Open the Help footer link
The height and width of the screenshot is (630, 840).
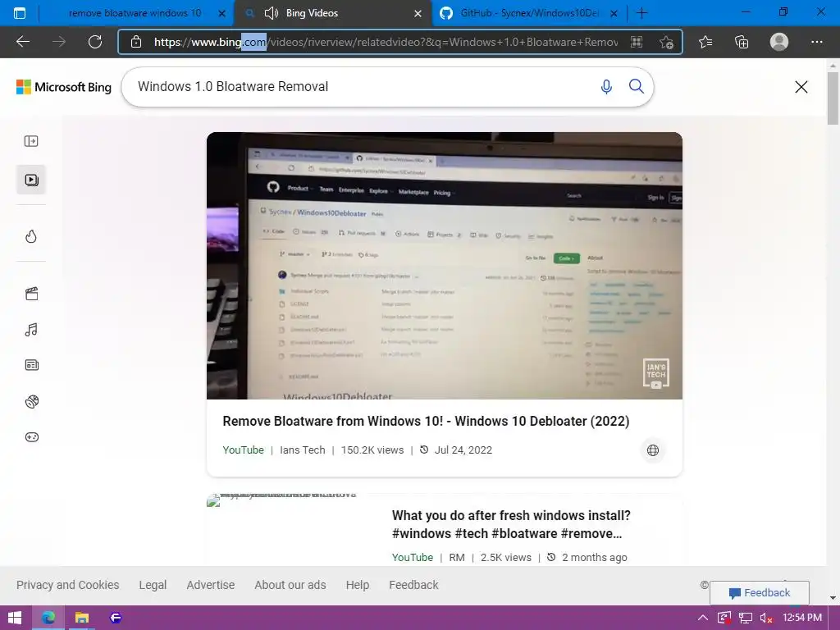(x=358, y=585)
